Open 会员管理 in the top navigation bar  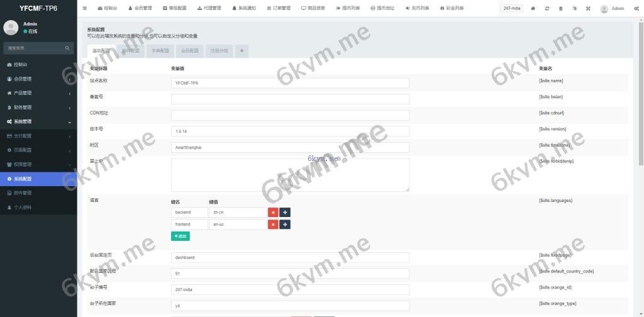(x=140, y=8)
